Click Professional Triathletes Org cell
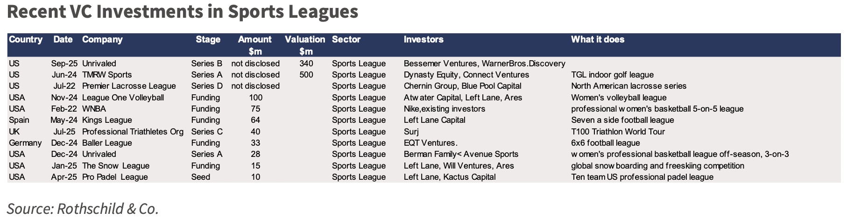Viewport: 868px width, 219px height. pyautogui.click(x=133, y=132)
